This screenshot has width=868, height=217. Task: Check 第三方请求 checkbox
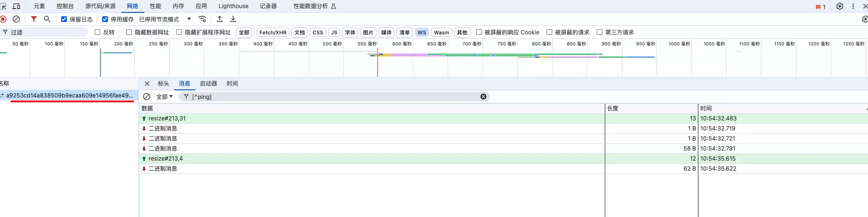pyautogui.click(x=600, y=32)
